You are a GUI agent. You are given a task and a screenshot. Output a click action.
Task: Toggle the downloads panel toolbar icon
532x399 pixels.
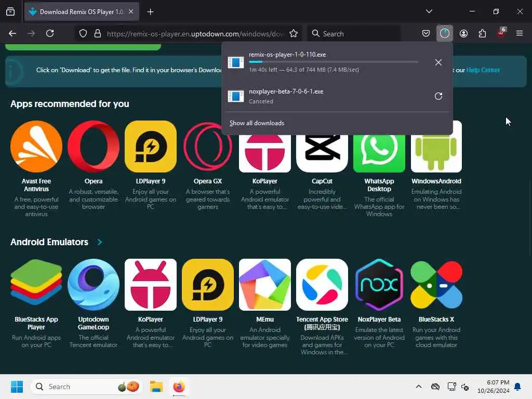point(445,33)
